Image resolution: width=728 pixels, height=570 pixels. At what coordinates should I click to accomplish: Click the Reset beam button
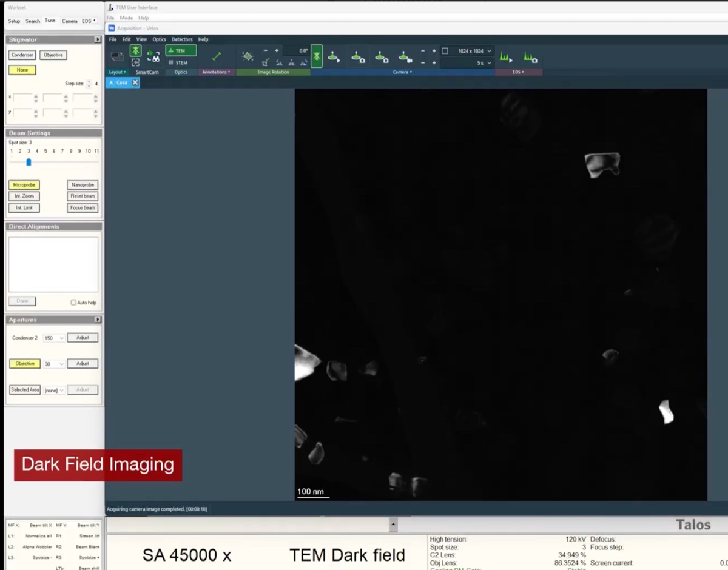click(x=83, y=196)
